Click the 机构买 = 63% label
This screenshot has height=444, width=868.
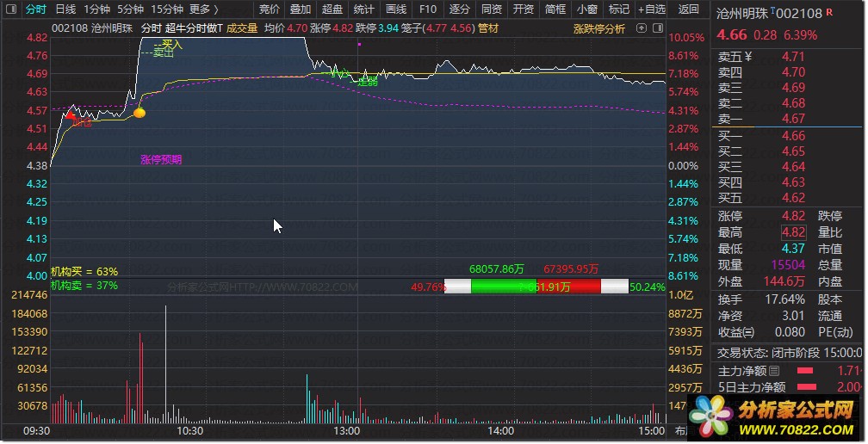click(84, 272)
